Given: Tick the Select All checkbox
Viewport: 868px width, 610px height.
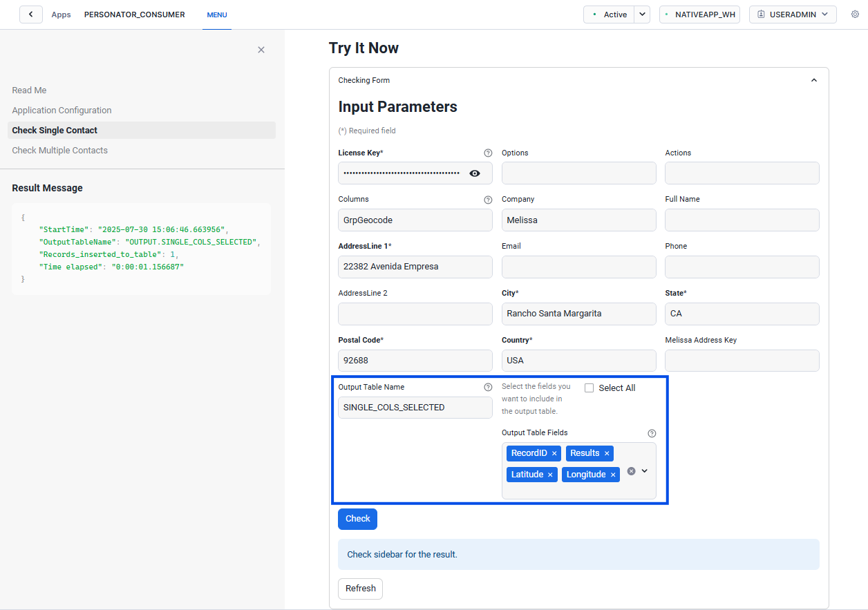Looking at the screenshot, I should 589,388.
